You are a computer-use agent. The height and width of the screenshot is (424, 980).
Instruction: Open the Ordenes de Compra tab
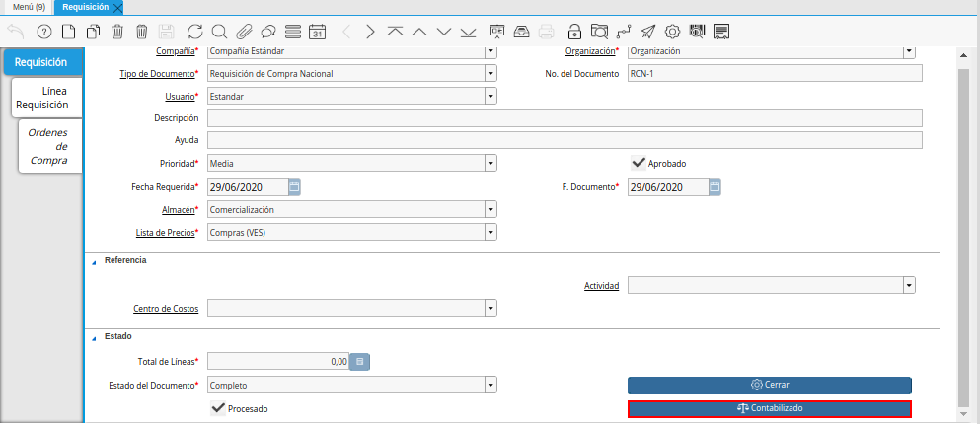tap(48, 146)
